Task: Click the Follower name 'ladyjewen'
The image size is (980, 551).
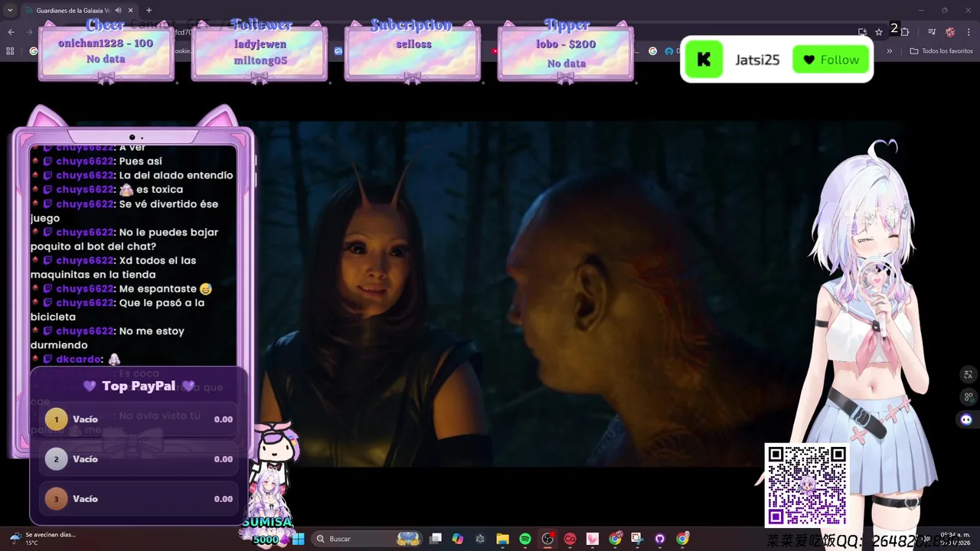Action: point(259,44)
